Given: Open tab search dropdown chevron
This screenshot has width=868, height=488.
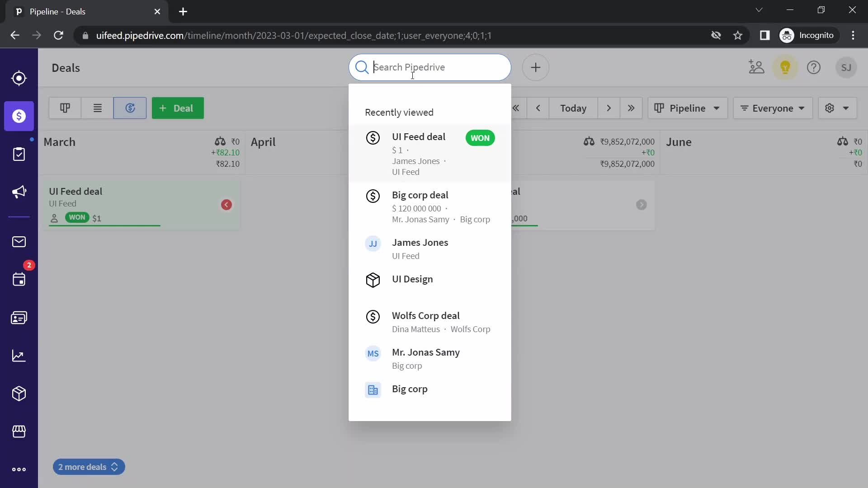Looking at the screenshot, I should click(x=759, y=10).
